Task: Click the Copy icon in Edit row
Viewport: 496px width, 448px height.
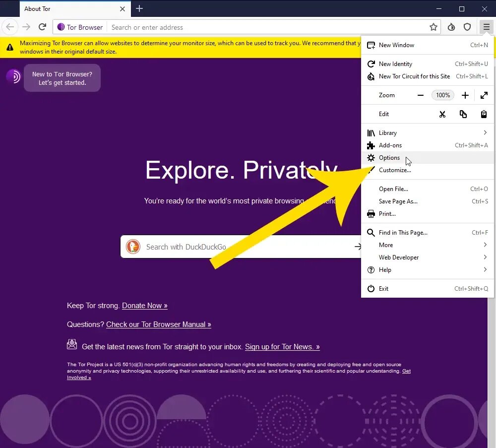Action: [463, 114]
